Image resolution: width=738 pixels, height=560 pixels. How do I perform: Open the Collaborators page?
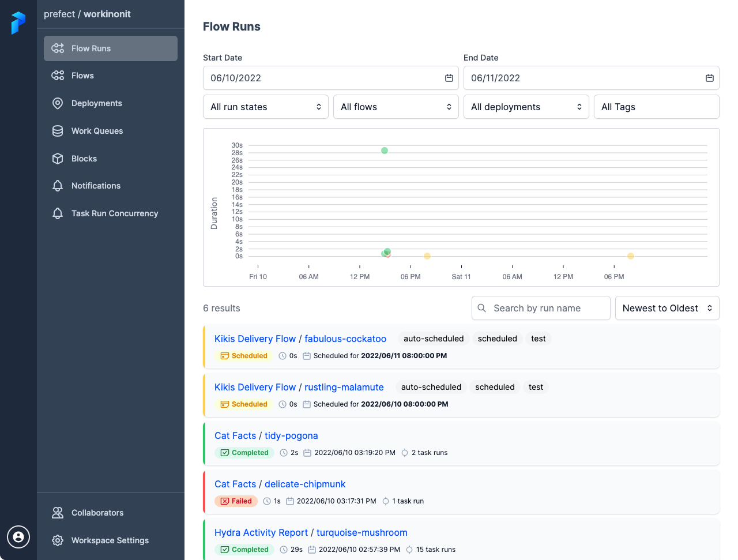click(x=111, y=513)
